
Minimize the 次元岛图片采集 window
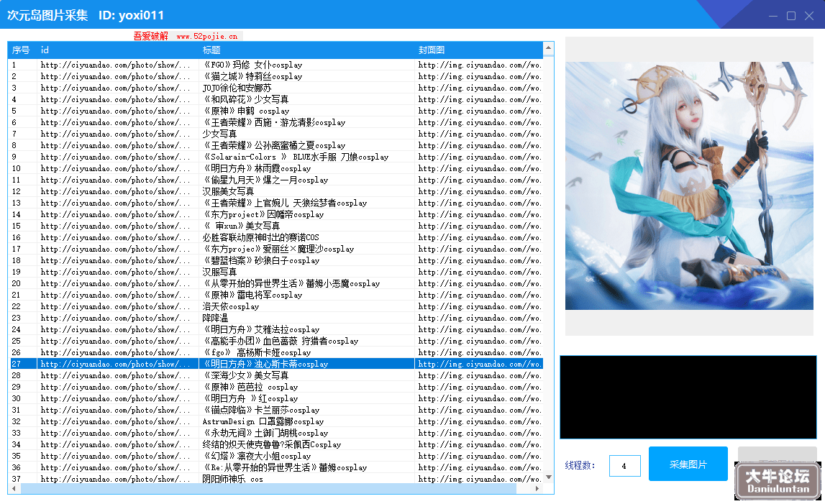tap(773, 16)
